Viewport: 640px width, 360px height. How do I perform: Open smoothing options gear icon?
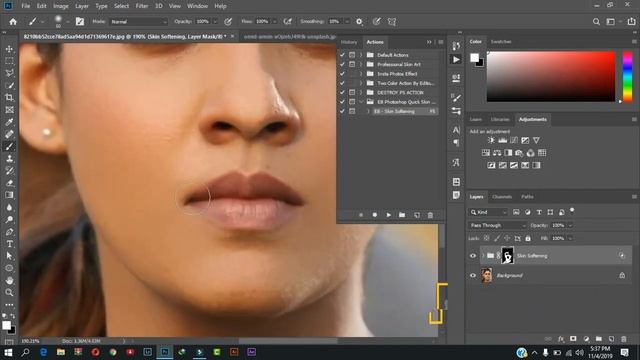tap(359, 22)
